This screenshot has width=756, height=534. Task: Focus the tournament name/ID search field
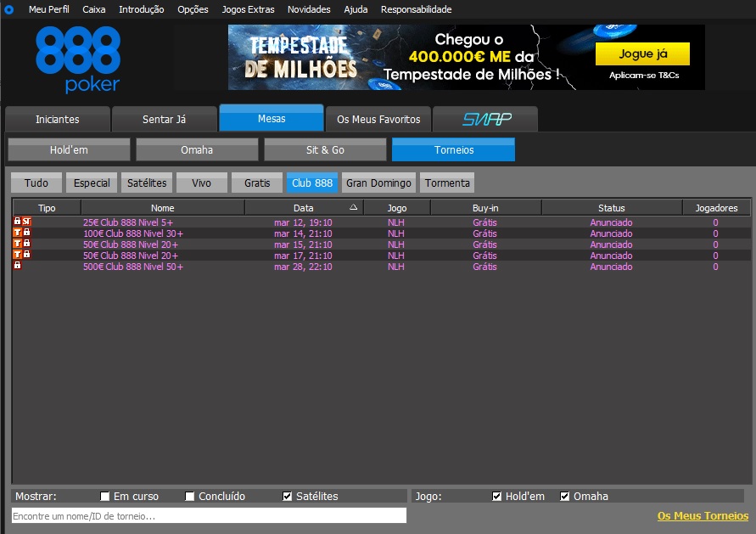[x=209, y=515]
